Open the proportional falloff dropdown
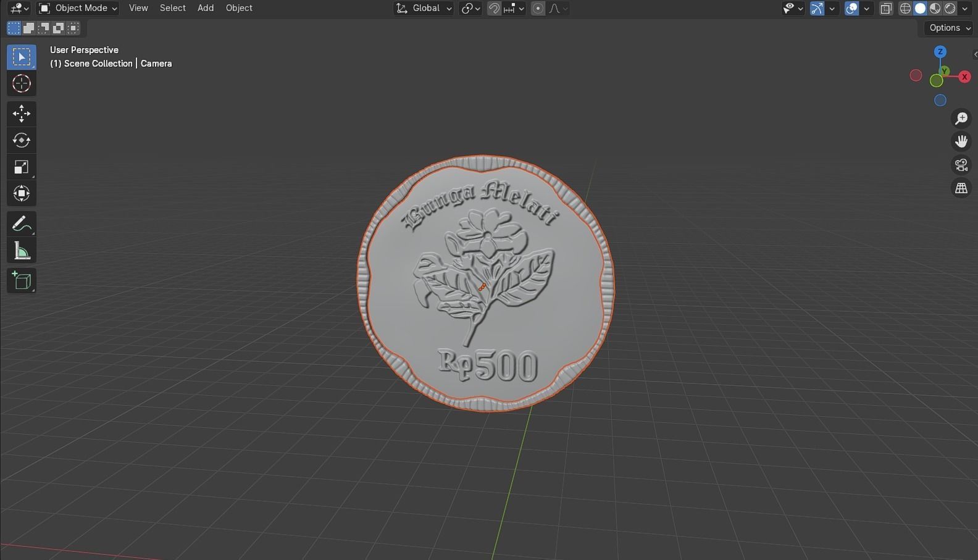This screenshot has height=560, width=978. click(558, 8)
